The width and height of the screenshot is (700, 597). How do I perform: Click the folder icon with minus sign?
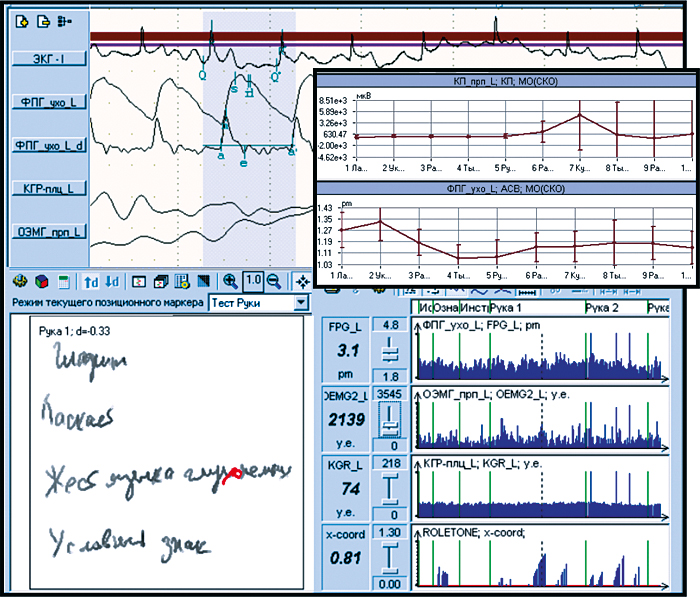point(43,21)
